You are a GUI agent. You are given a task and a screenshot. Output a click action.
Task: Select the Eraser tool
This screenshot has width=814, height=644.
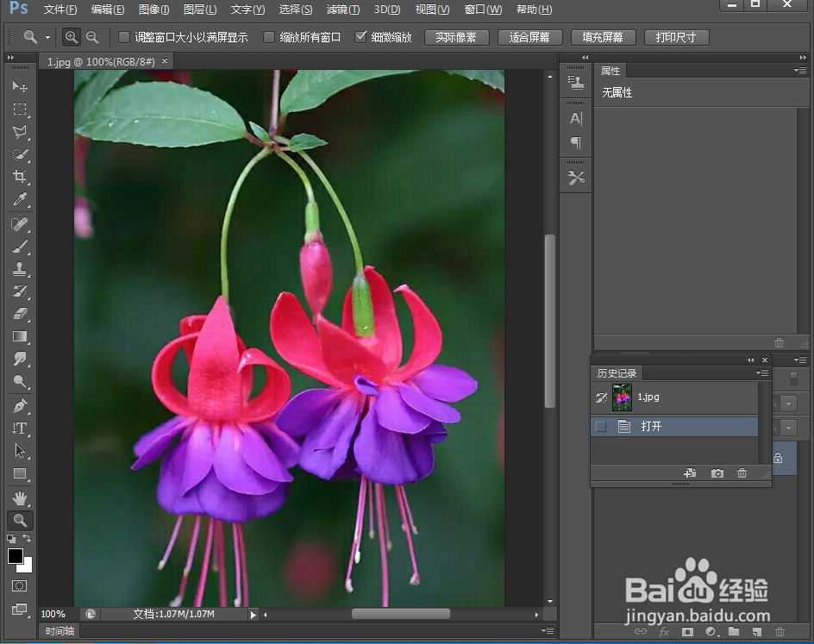pyautogui.click(x=20, y=314)
